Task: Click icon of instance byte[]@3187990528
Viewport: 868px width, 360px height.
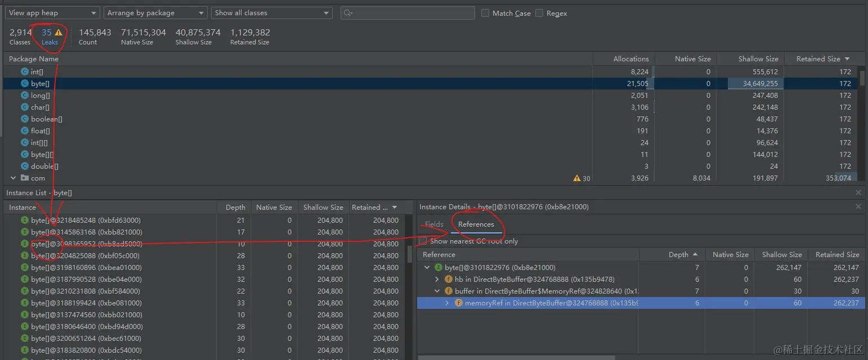Action: point(25,279)
